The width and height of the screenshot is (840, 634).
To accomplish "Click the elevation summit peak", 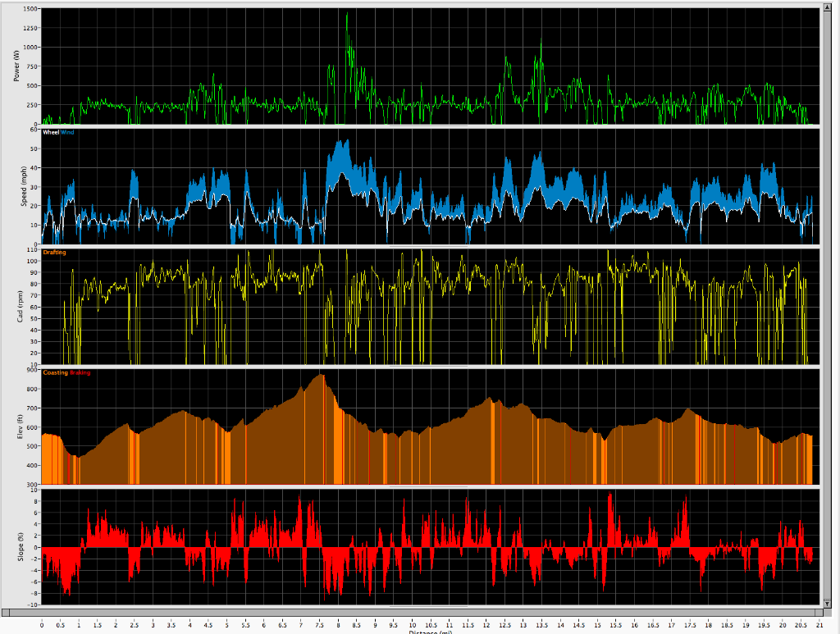I will [321, 376].
